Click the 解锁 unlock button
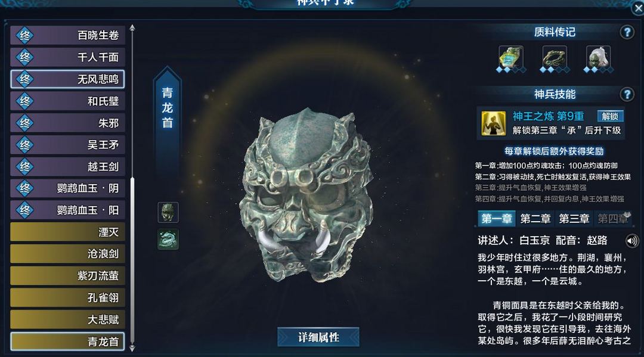The height and width of the screenshot is (357, 644). [610, 116]
